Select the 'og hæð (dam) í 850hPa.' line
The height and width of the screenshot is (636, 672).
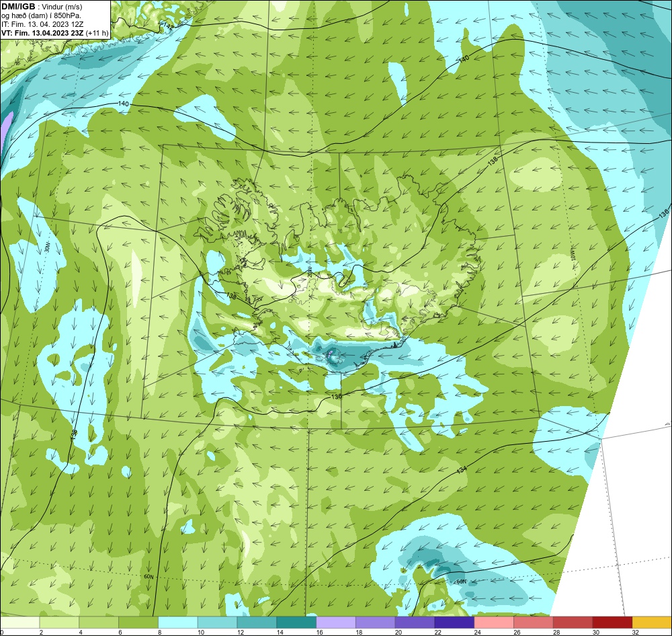(42, 16)
